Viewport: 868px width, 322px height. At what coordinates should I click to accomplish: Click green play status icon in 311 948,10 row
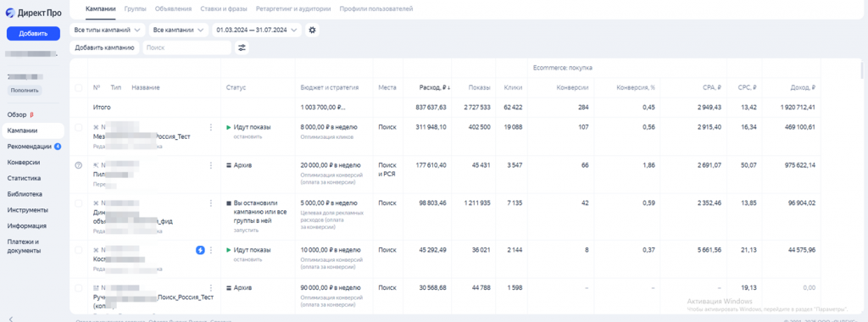[229, 127]
